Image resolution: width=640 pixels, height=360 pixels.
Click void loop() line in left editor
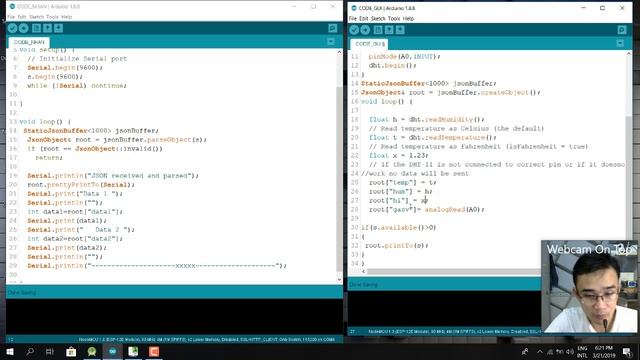(45, 122)
